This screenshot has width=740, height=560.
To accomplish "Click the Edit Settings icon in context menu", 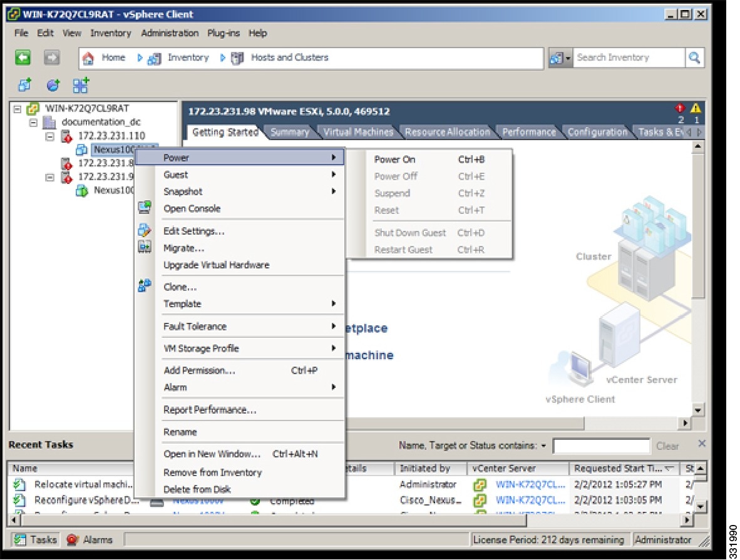I will tap(145, 230).
